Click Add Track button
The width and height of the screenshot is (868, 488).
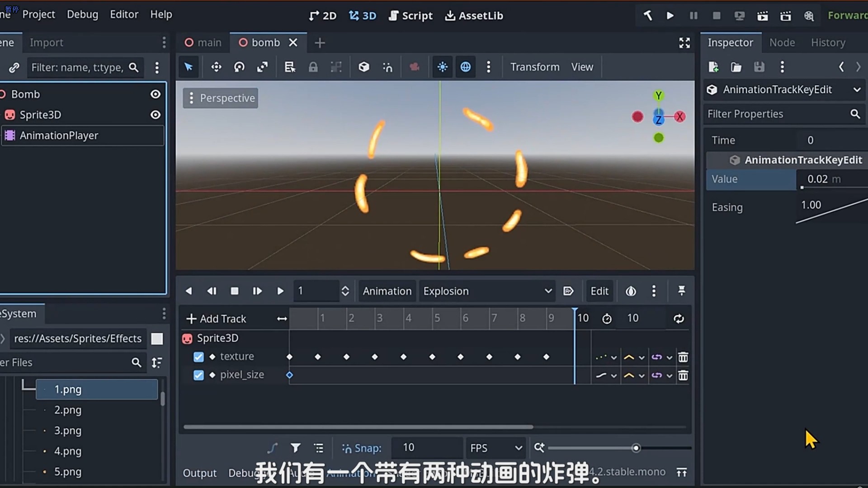(x=216, y=319)
